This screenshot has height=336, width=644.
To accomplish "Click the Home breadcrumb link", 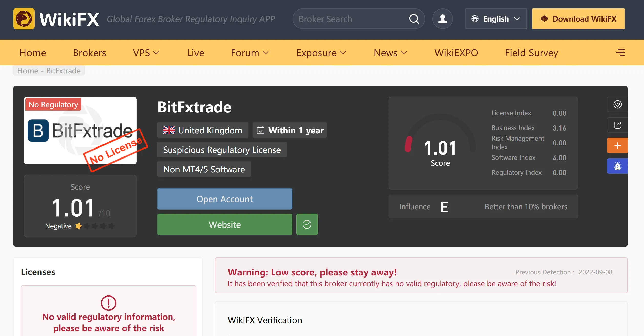I will pyautogui.click(x=28, y=71).
